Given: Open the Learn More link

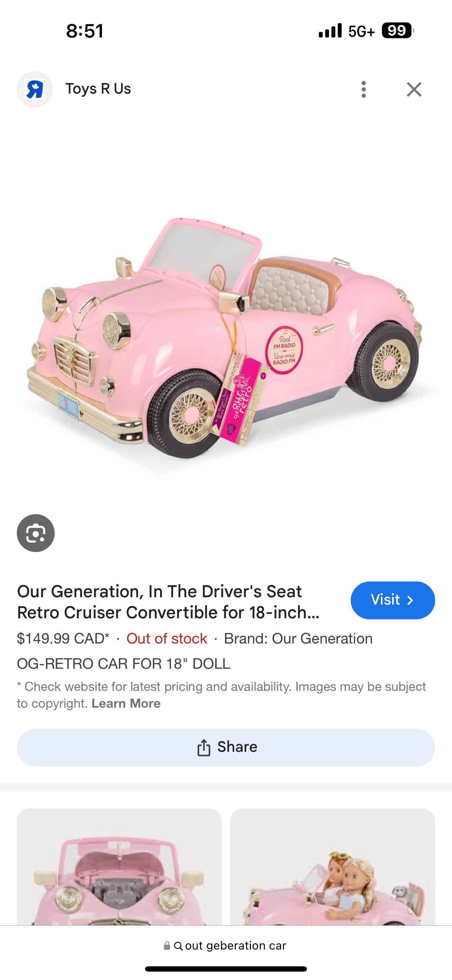Looking at the screenshot, I should tap(126, 703).
